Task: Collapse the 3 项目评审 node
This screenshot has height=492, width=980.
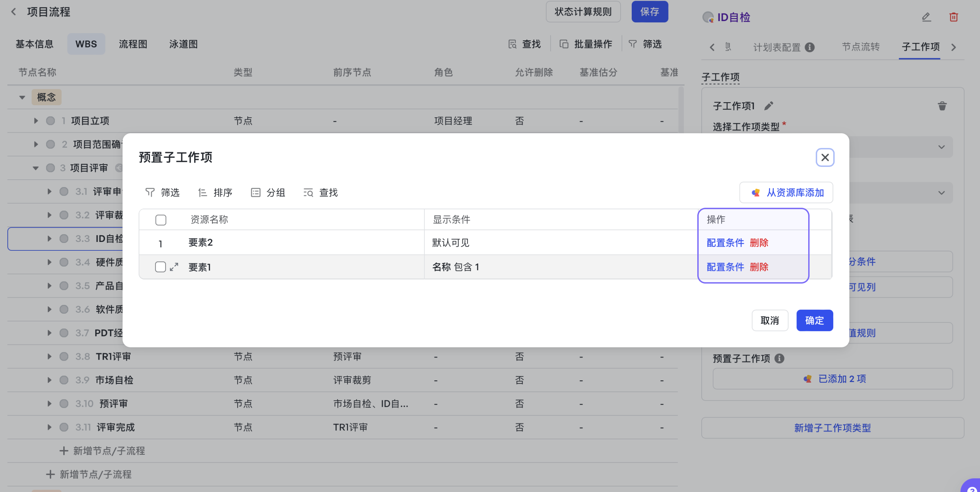Action: click(x=36, y=168)
